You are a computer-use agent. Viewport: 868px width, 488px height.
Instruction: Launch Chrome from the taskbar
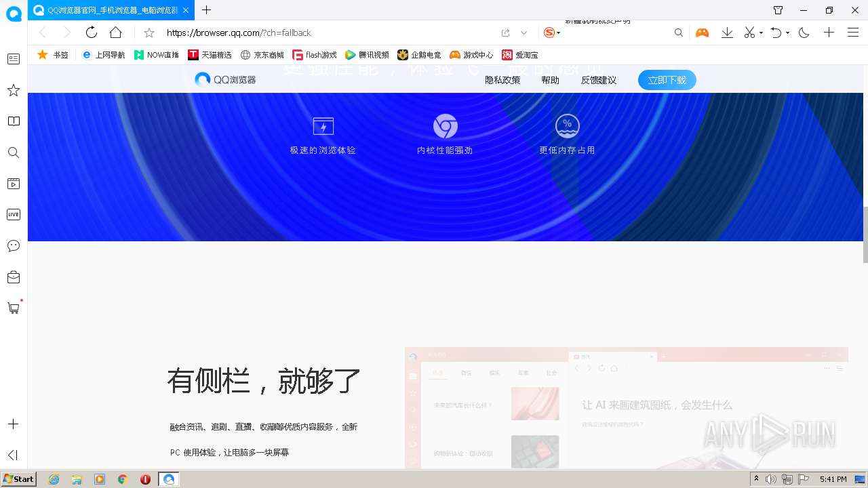[122, 479]
